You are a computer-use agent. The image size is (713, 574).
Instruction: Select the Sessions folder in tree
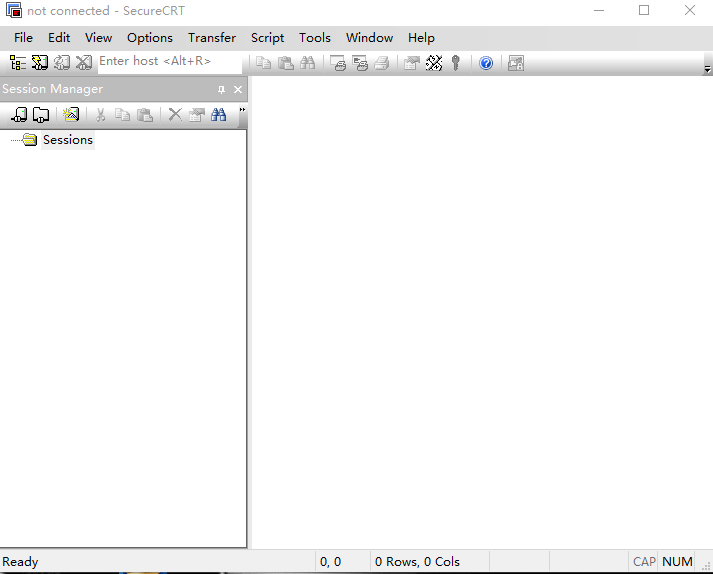(68, 140)
